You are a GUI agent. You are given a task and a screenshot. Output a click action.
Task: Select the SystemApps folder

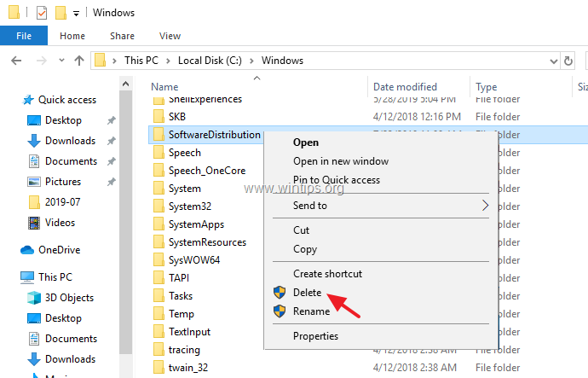pos(196,224)
